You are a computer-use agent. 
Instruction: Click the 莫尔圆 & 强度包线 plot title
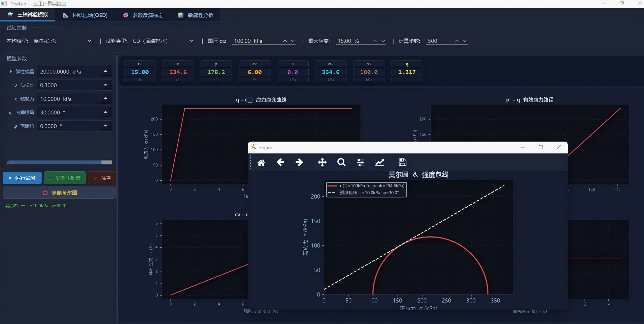pos(418,174)
